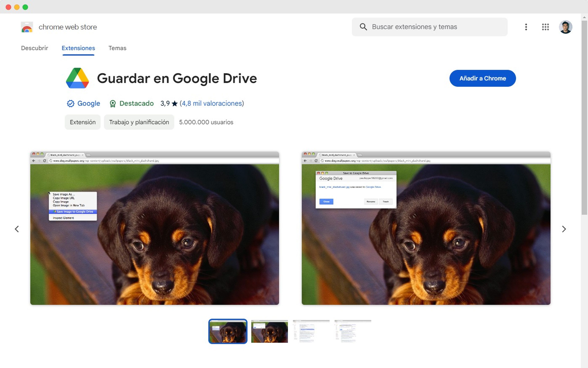
Task: Click the user profile avatar icon
Action: pyautogui.click(x=566, y=27)
